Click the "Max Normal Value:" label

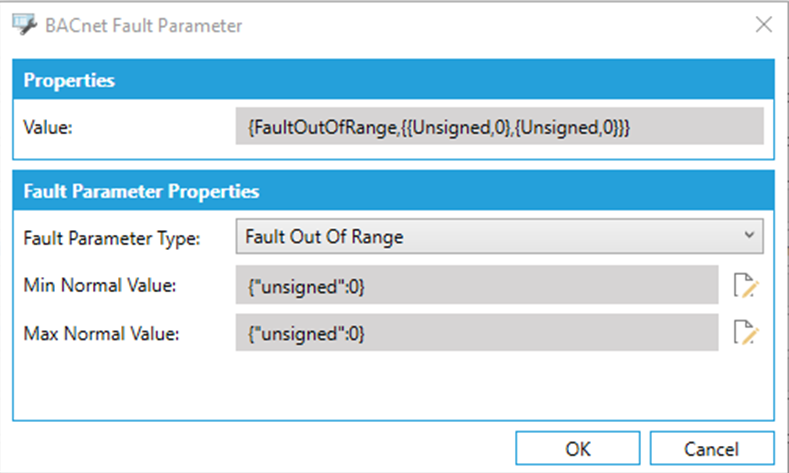pyautogui.click(x=101, y=333)
